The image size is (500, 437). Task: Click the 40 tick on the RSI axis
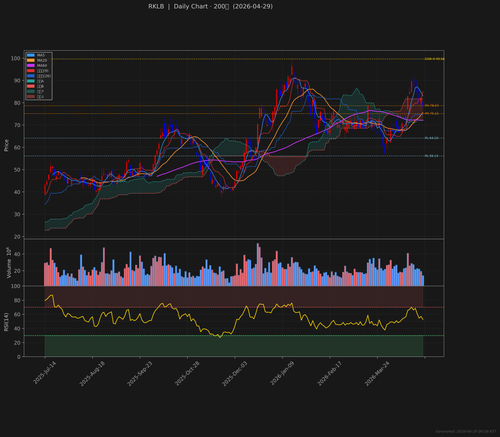pyautogui.click(x=17, y=329)
